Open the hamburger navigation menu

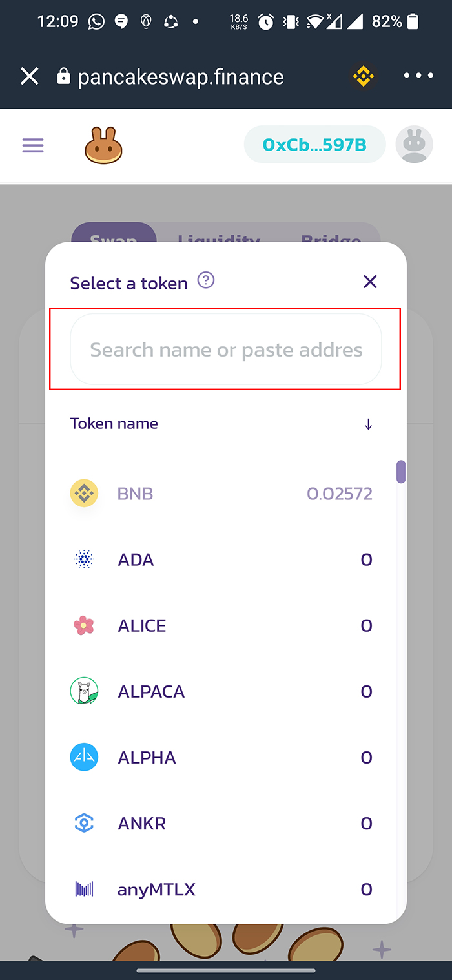[x=33, y=145]
